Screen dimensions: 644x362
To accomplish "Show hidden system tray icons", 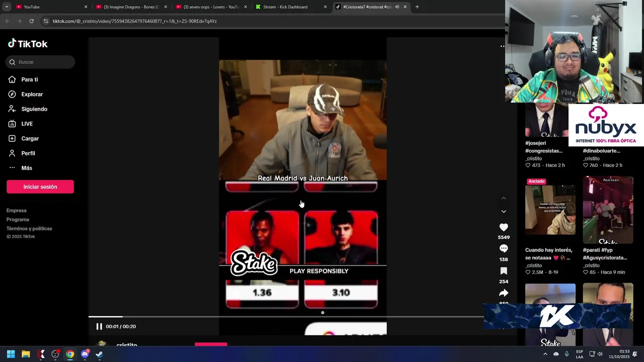I will pos(545,354).
